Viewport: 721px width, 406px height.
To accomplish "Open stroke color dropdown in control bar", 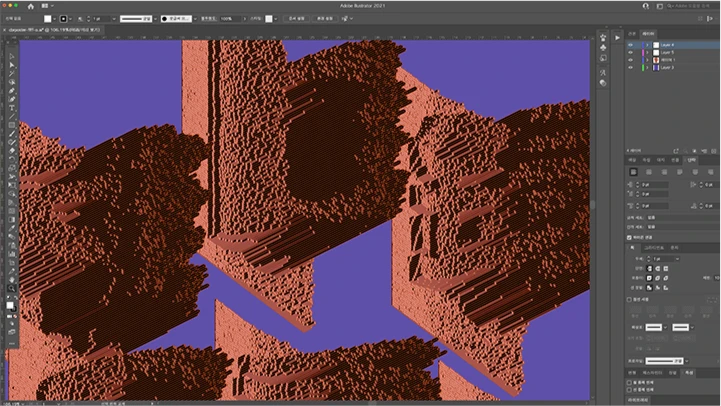I will [x=70, y=19].
